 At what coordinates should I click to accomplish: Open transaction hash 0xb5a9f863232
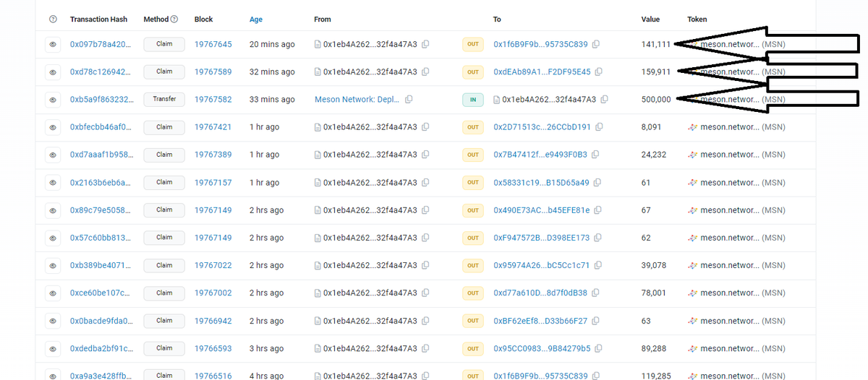coord(101,99)
